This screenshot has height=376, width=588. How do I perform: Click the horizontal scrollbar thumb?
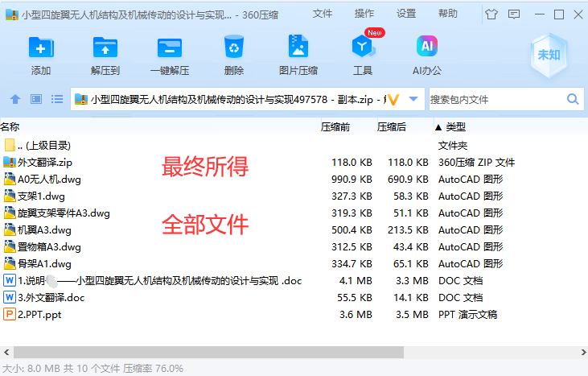pyautogui.click(x=208, y=352)
